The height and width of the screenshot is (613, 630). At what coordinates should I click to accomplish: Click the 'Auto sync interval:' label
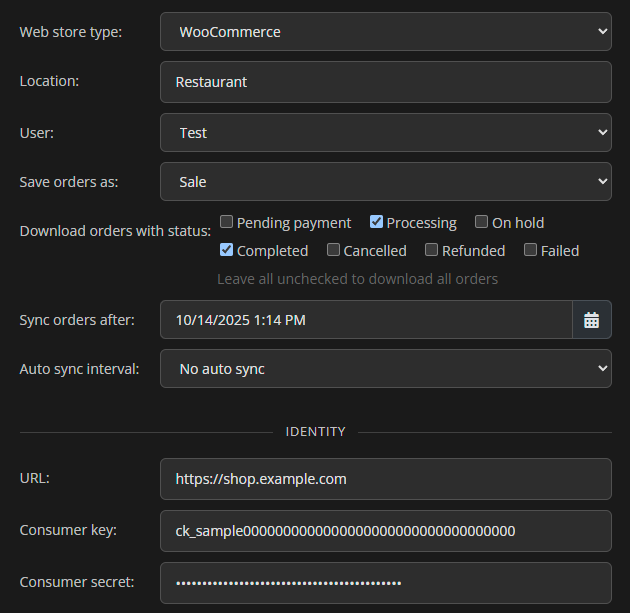tap(80, 369)
